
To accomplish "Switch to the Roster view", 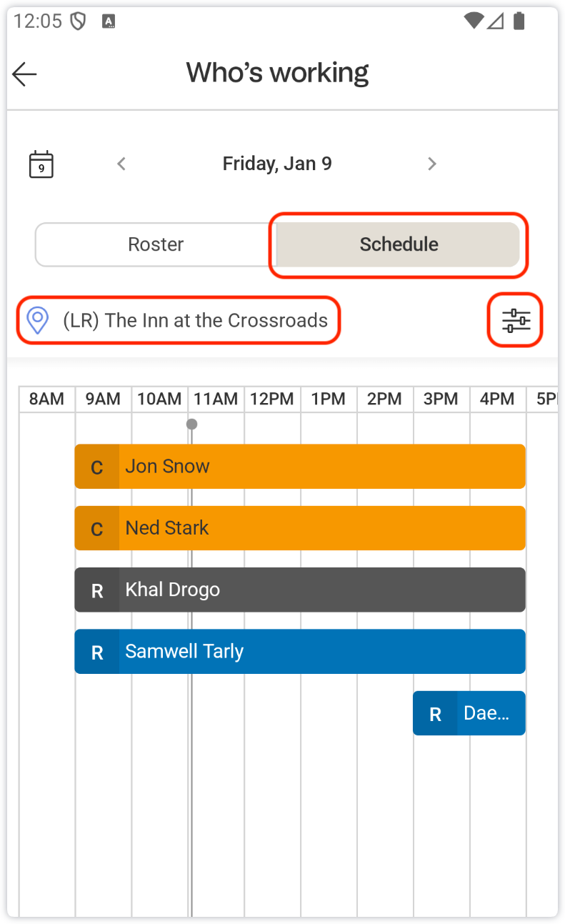I will 156,244.
